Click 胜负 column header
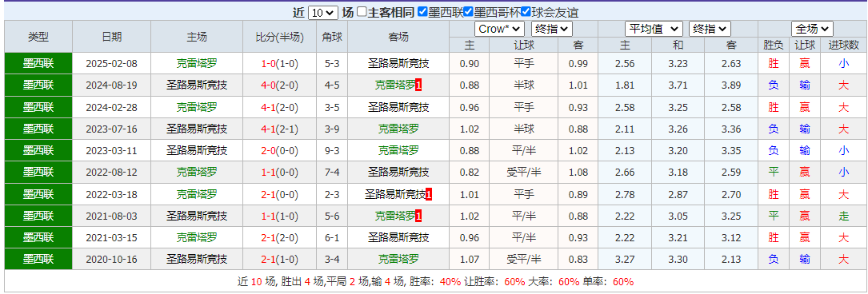This screenshot has width=868, height=294. coord(774,46)
